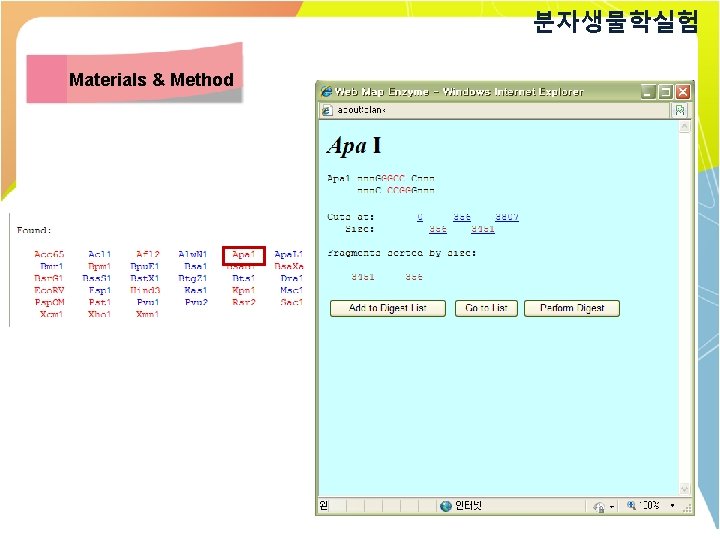Click the window resize grip in status bar
Screen dimensions: 720x540
pos(687,507)
